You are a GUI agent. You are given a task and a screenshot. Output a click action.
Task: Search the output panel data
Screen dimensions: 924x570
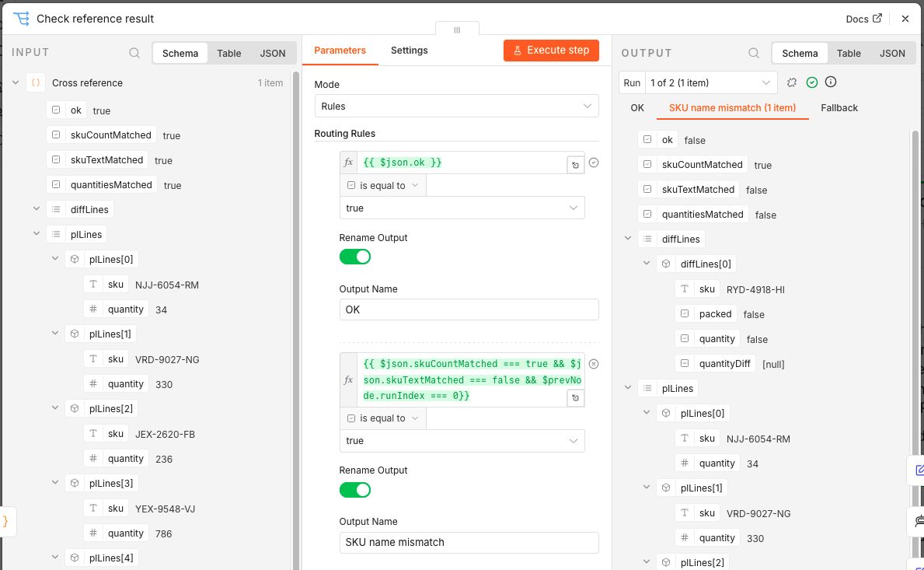[x=754, y=53]
